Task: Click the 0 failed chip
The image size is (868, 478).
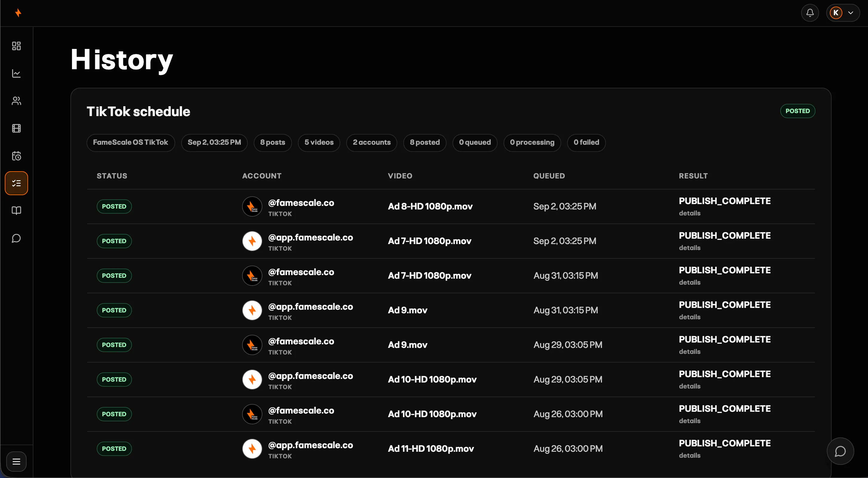Action: coord(587,143)
